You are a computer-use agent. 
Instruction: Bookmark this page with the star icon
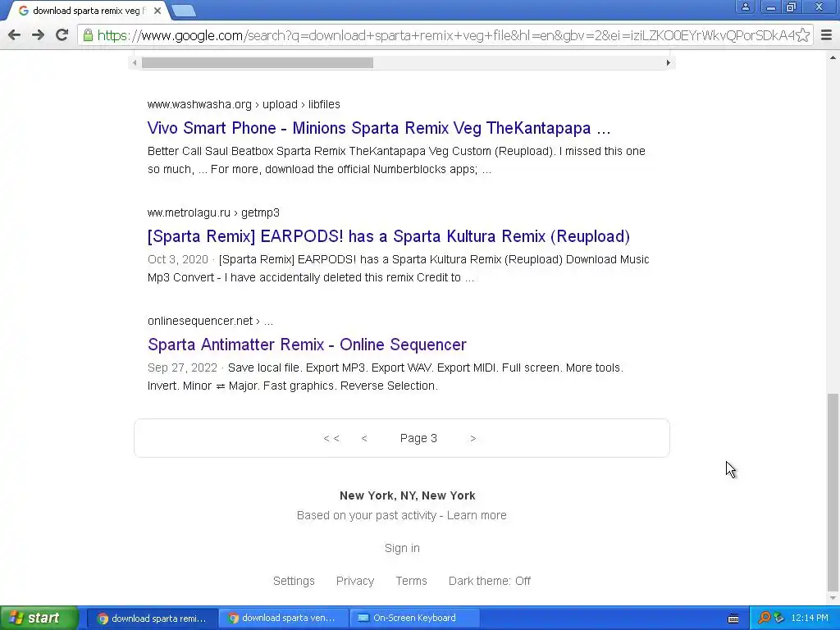point(802,35)
